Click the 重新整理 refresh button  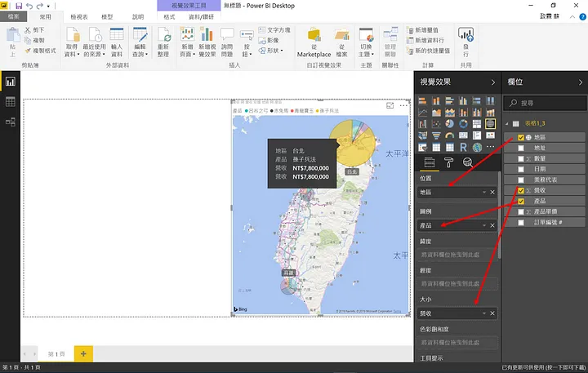[163, 42]
